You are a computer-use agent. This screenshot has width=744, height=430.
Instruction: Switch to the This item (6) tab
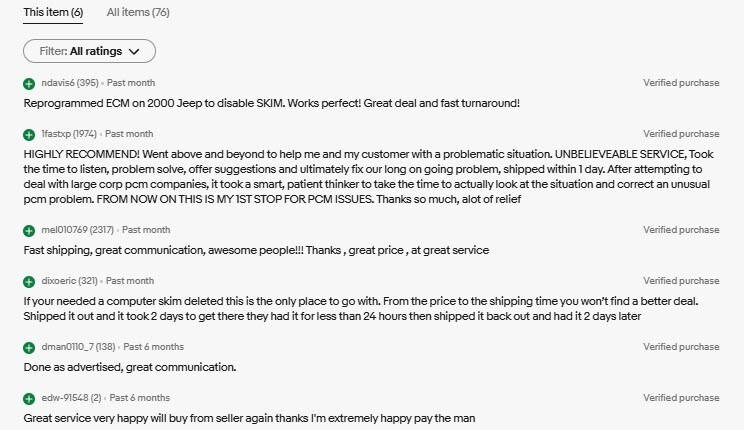click(53, 12)
